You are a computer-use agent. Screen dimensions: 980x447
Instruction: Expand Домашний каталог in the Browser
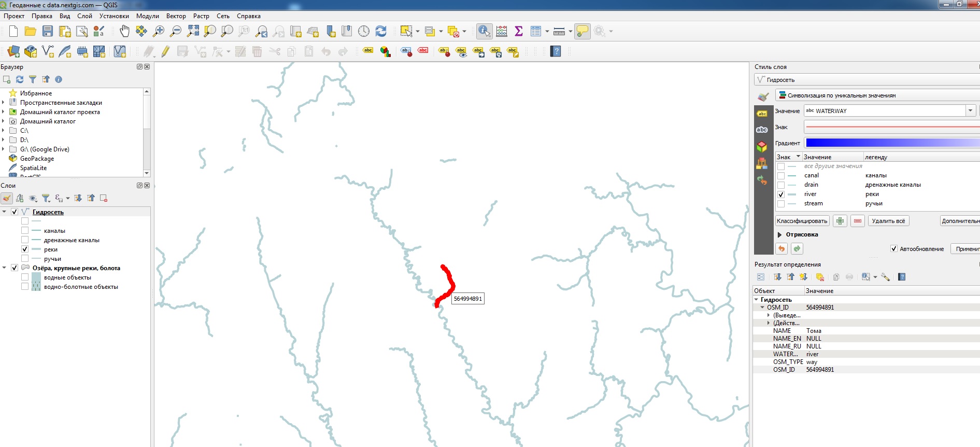click(x=3, y=121)
